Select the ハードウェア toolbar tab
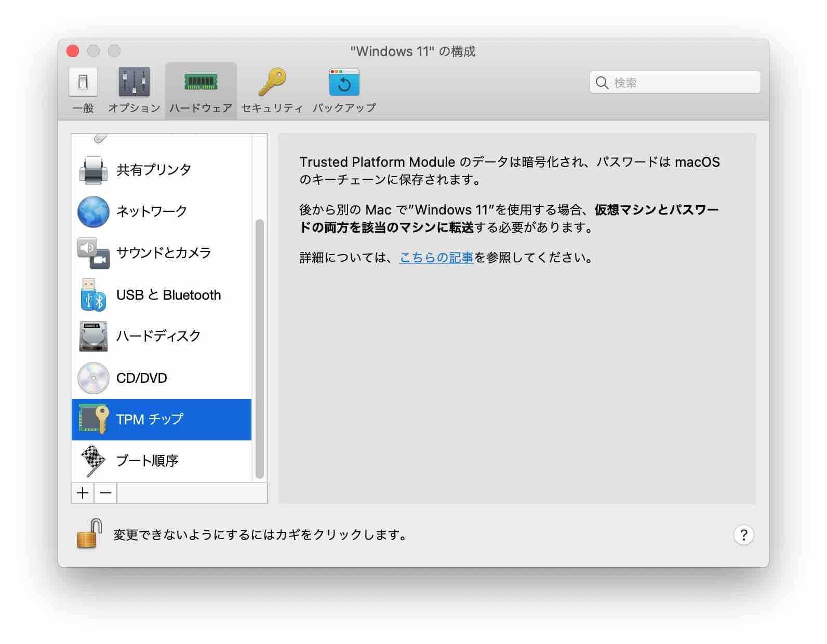Screen dimensions: 827x644 [201, 90]
